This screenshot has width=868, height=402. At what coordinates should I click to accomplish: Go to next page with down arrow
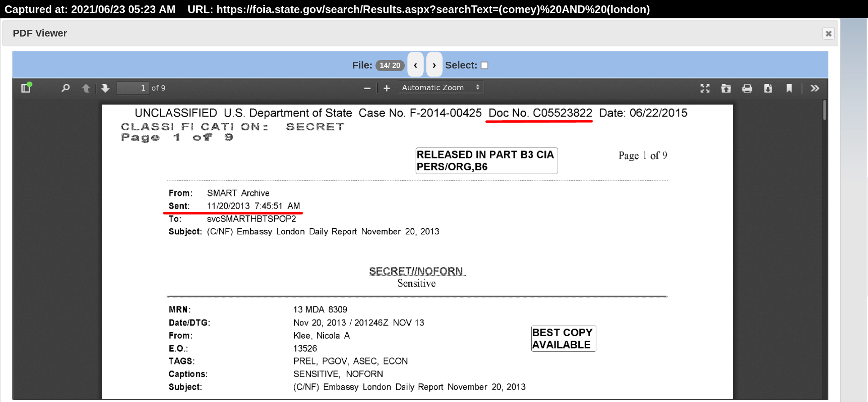tap(105, 88)
